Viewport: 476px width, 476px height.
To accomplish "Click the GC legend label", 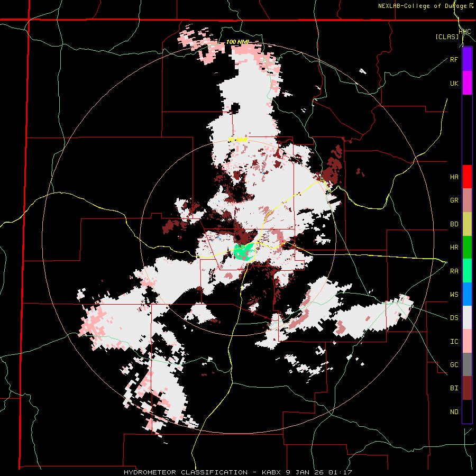I will [454, 365].
